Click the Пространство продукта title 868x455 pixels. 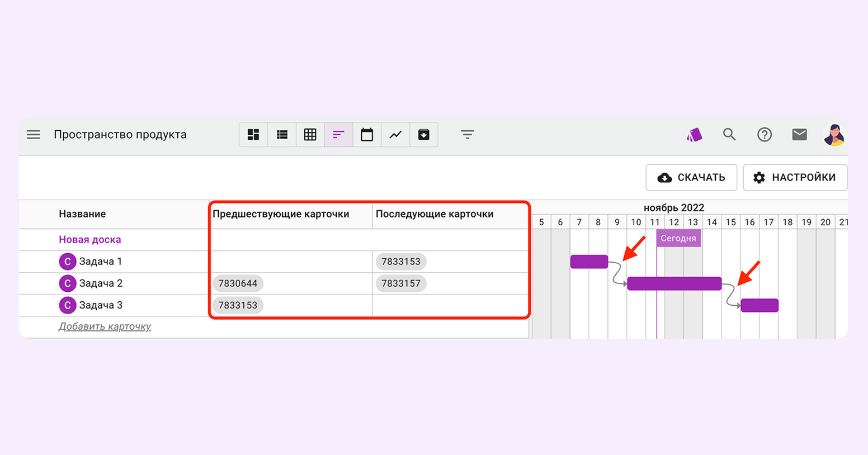[120, 135]
